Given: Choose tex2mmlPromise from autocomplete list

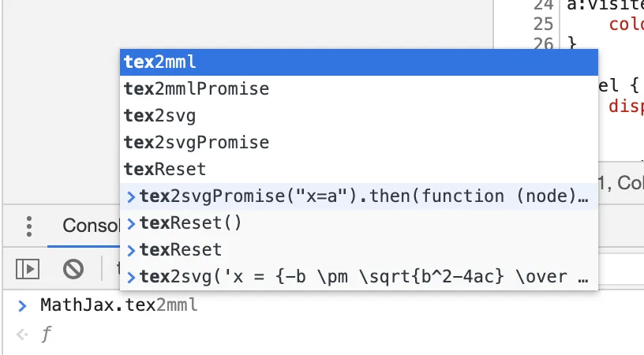Looking at the screenshot, I should click(359, 88).
